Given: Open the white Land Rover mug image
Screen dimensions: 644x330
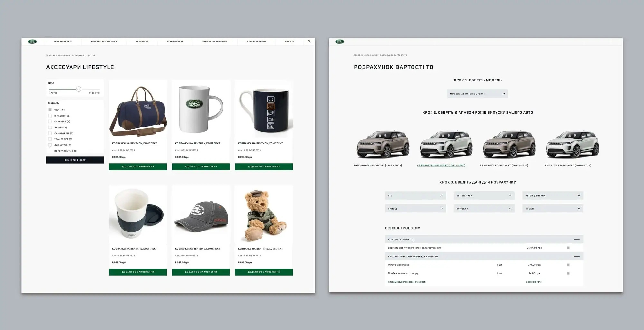Looking at the screenshot, I should click(201, 109).
